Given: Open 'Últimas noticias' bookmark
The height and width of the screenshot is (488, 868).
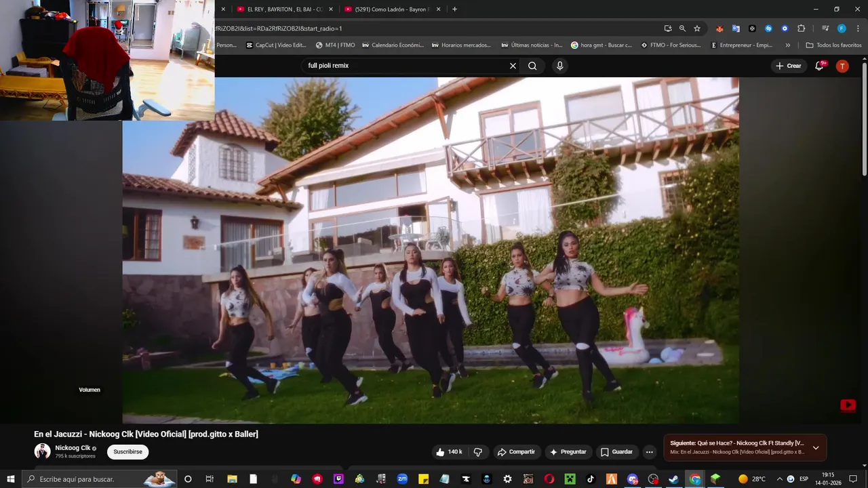Looking at the screenshot, I should tap(532, 45).
